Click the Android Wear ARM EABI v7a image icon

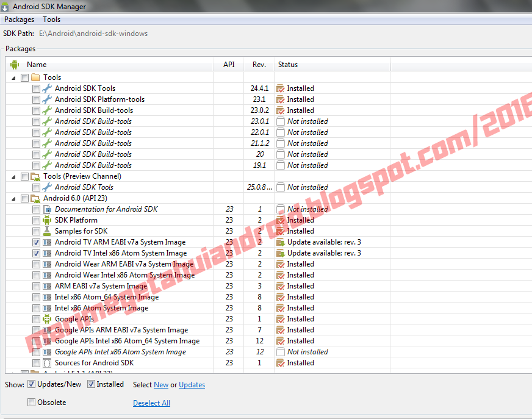tap(47, 264)
